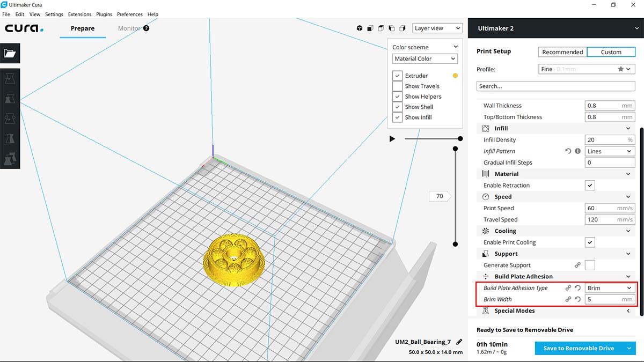Click the link icon beside Generate Support

(x=578, y=265)
